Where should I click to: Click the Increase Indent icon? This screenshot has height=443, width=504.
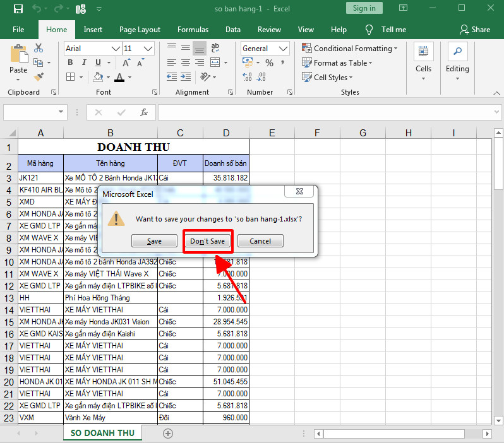pos(186,77)
